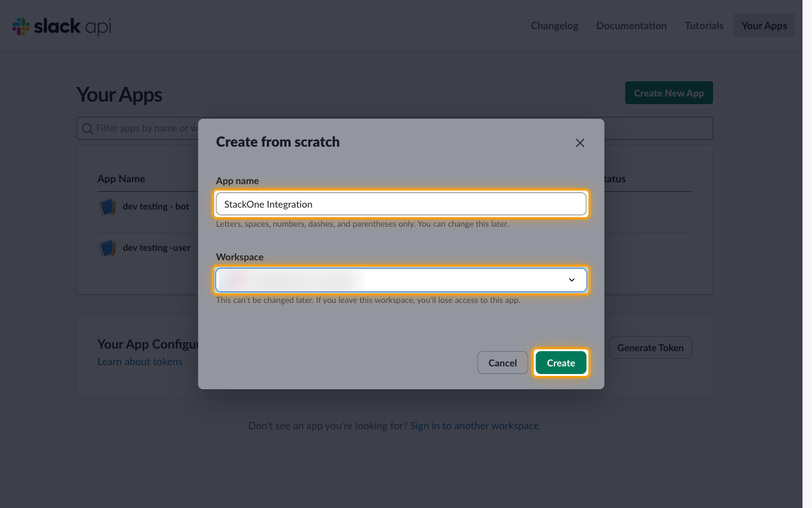The width and height of the screenshot is (812, 508).
Task: Click the Create button in dialog
Action: (x=561, y=363)
